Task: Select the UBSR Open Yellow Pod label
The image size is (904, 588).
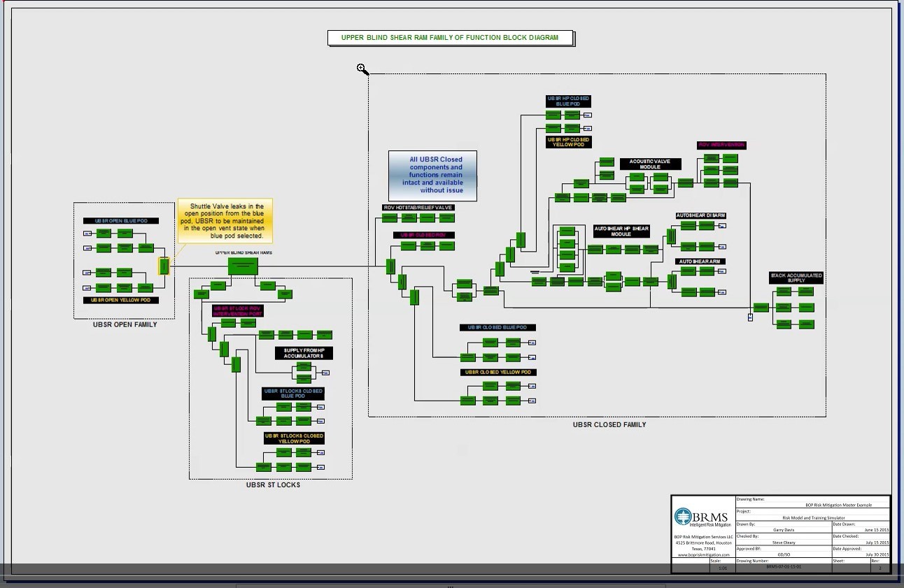Action: (121, 300)
